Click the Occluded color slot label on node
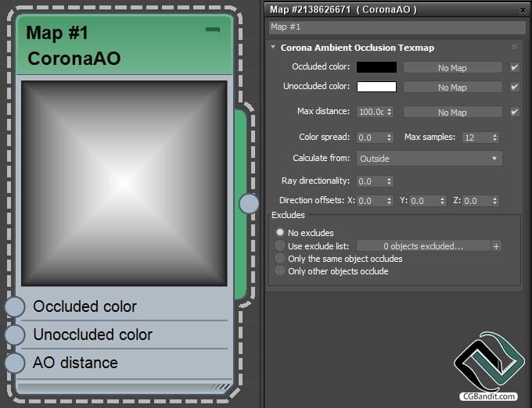 (x=84, y=306)
